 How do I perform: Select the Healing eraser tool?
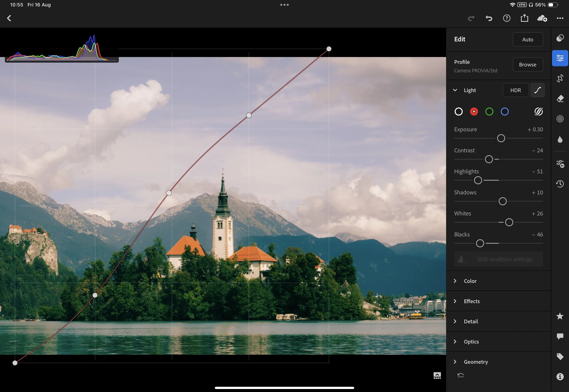[560, 99]
